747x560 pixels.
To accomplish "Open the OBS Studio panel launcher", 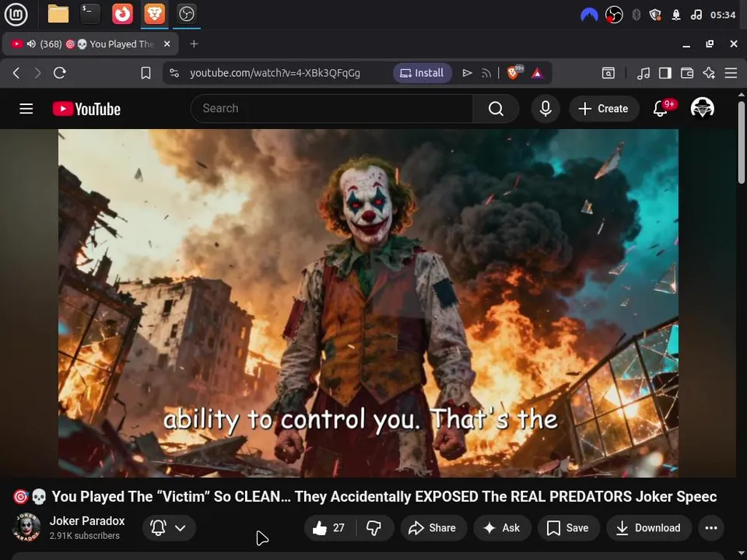I will coord(186,14).
